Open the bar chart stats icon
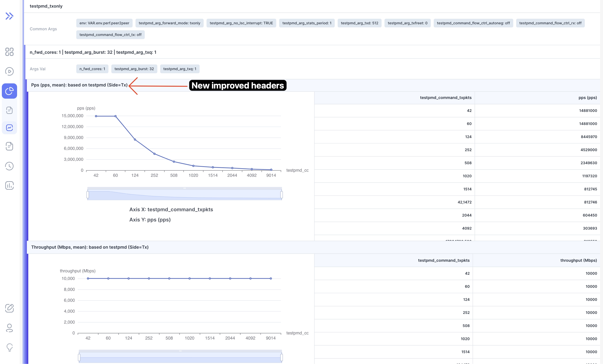The width and height of the screenshot is (603, 364). (9, 185)
